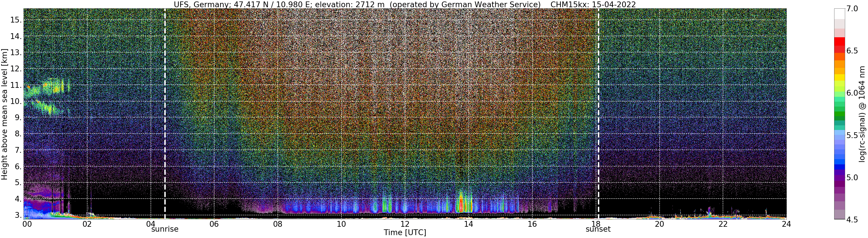Click the time axis tick '08'
This screenshot has height=238, width=868.
[278, 224]
